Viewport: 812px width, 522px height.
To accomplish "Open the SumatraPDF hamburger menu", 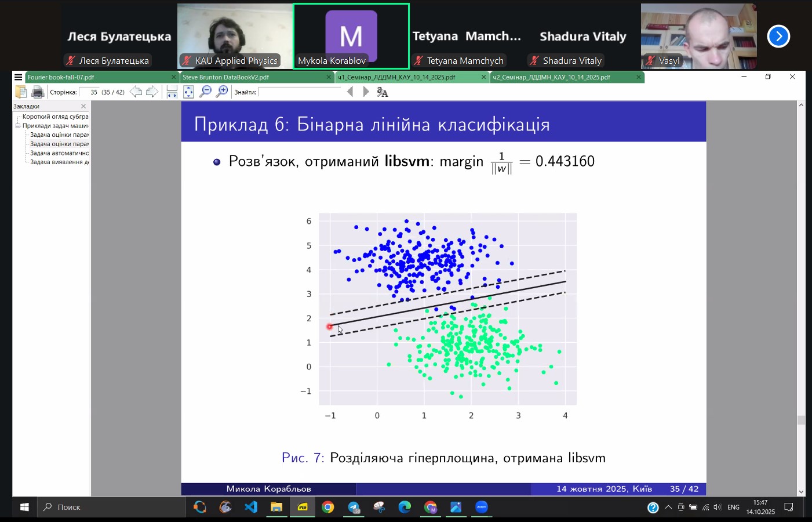I will (x=18, y=77).
